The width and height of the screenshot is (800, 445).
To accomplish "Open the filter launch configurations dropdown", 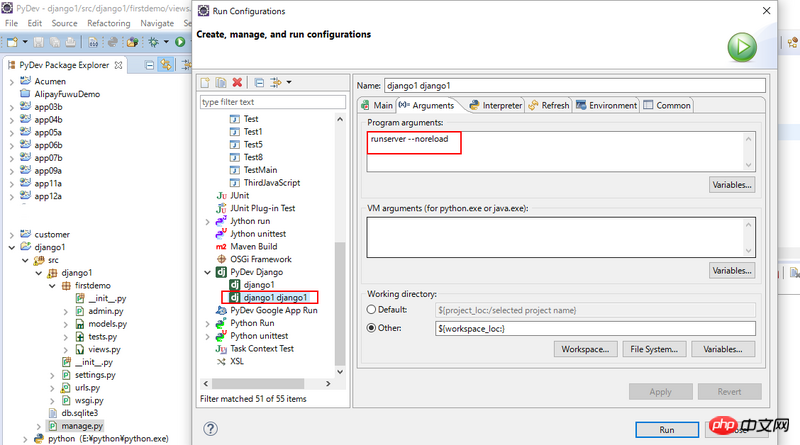I will pos(289,82).
